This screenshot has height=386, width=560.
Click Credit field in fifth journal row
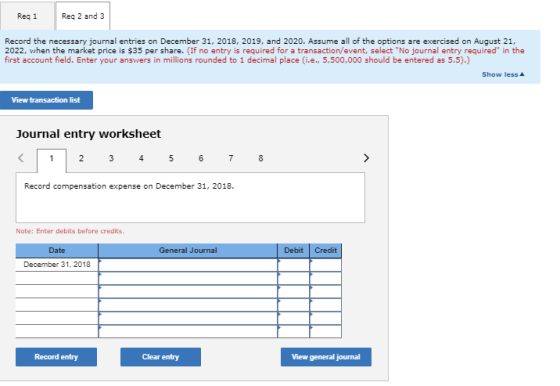tap(326, 318)
